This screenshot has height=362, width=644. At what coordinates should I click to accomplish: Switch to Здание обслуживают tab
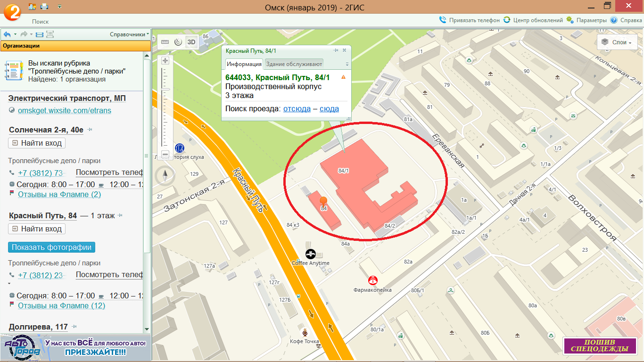[x=293, y=64]
